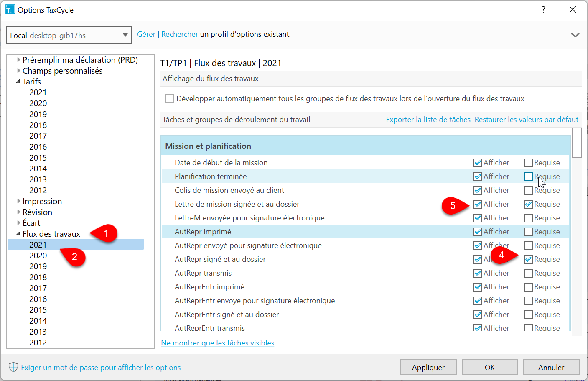Screen dimensions: 588x381
Task: Select the AutRepr transmis task row
Action: 366,273
